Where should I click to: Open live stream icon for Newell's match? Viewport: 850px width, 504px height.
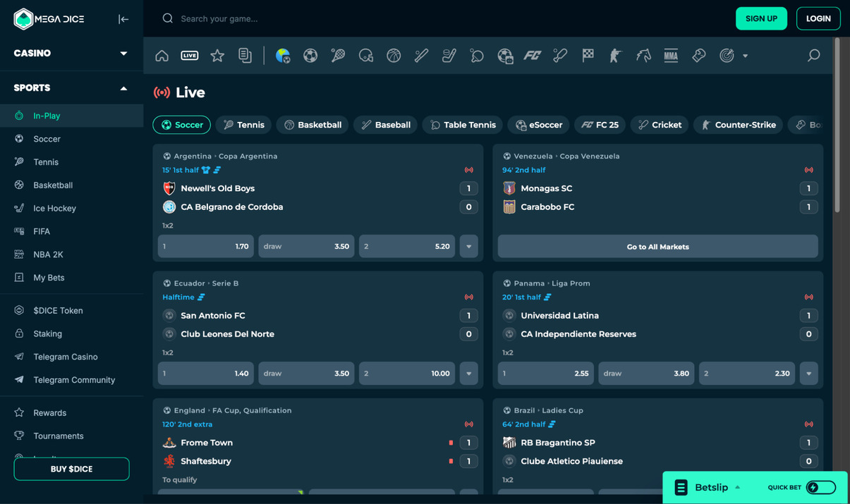click(468, 170)
